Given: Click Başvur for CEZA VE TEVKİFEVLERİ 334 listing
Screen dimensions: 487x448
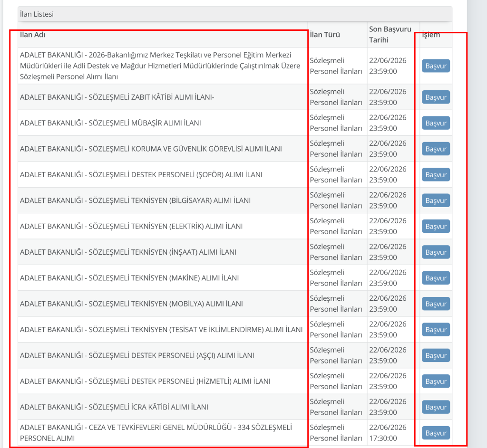Looking at the screenshot, I should [436, 433].
